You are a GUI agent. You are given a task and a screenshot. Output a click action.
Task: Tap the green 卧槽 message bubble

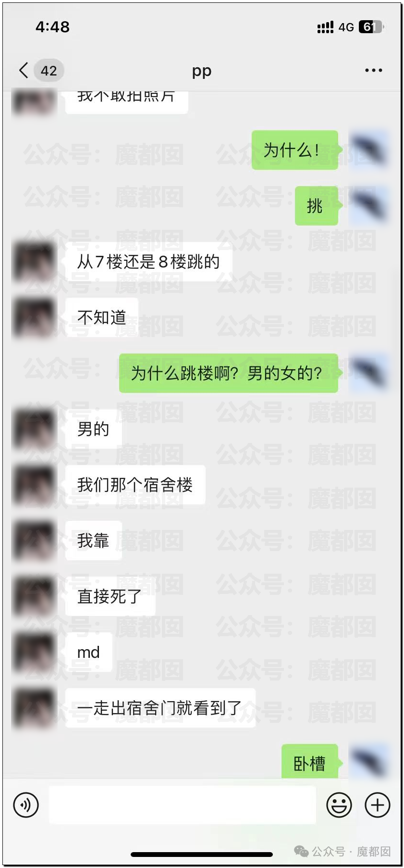(x=310, y=763)
